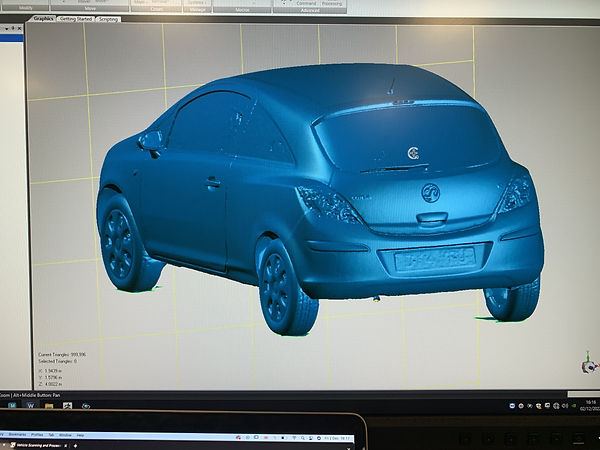600x450 pixels.
Task: Open new browser tab on laptop
Action: tap(75, 446)
